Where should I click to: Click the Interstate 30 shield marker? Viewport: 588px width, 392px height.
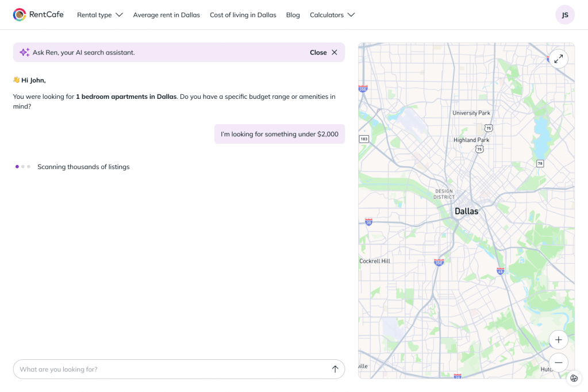368,222
